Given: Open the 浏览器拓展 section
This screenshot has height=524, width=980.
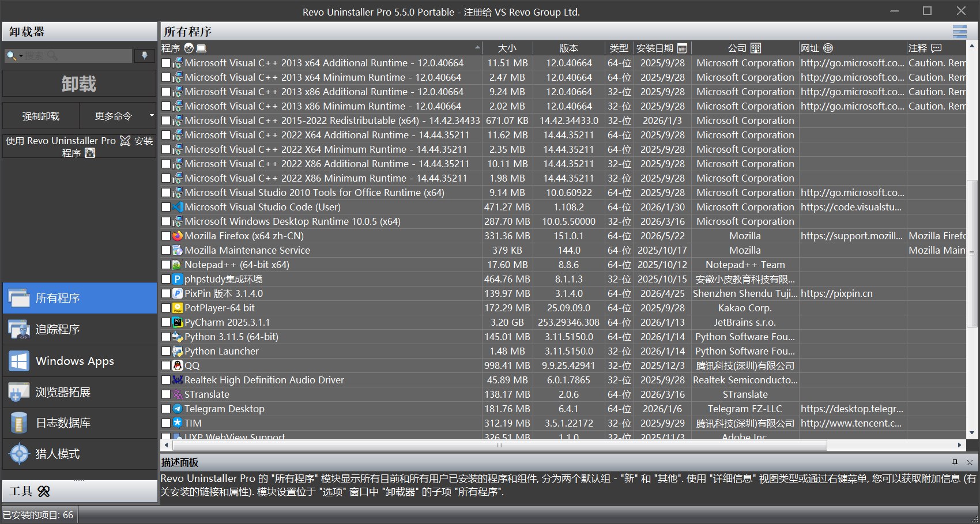Looking at the screenshot, I should pos(80,392).
